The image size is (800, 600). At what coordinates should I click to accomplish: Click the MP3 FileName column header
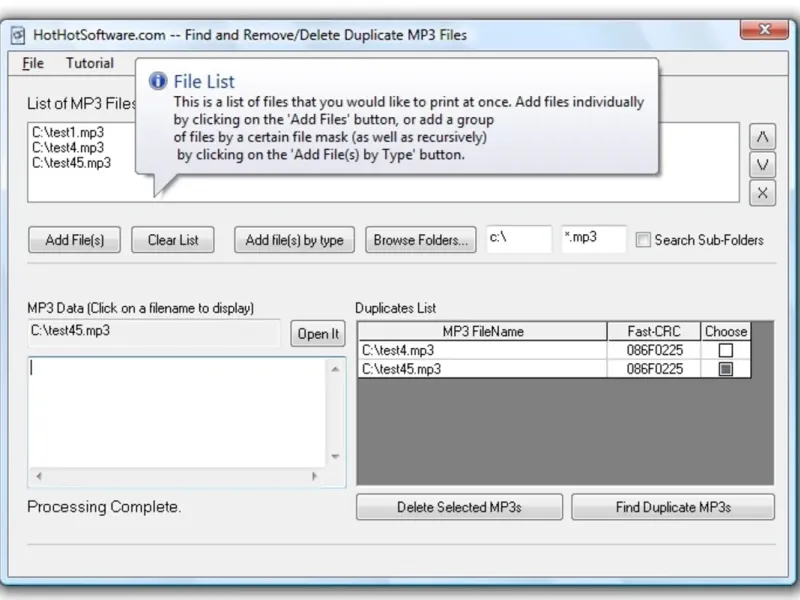(483, 332)
